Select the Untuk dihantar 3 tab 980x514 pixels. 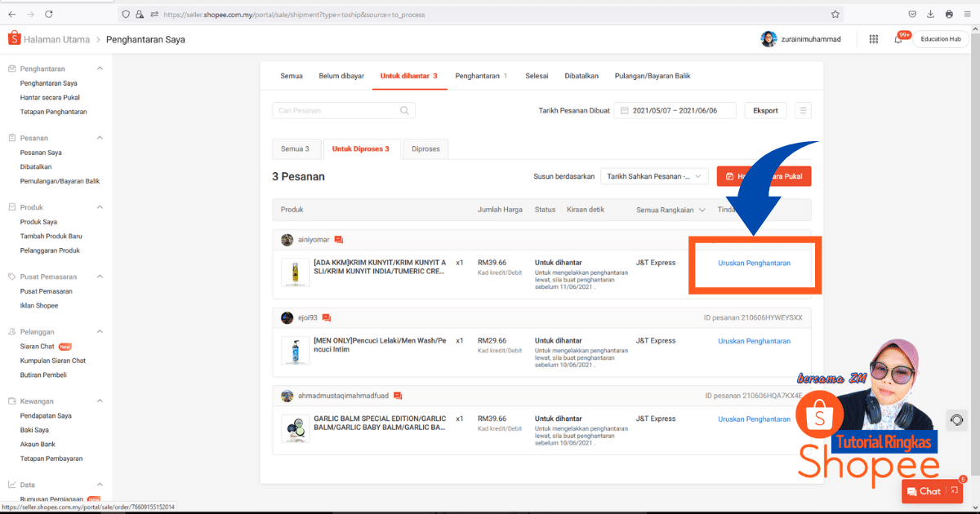coord(409,76)
